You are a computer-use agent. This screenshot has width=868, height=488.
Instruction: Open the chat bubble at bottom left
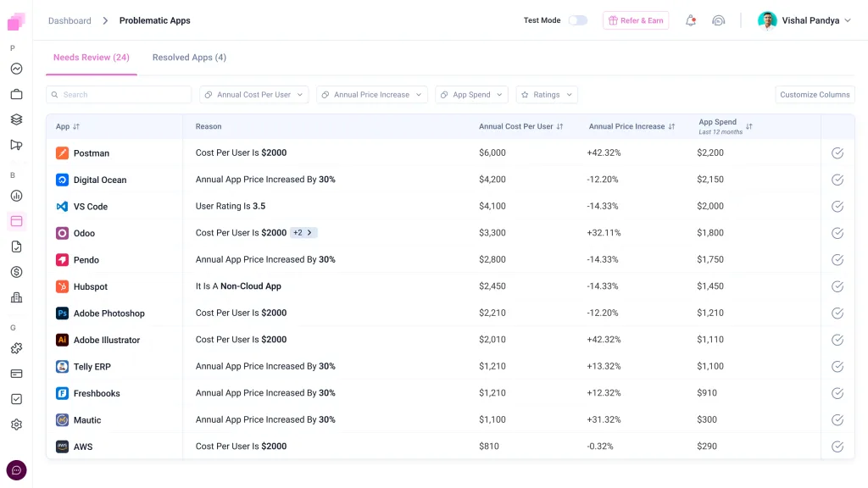pyautogui.click(x=17, y=470)
